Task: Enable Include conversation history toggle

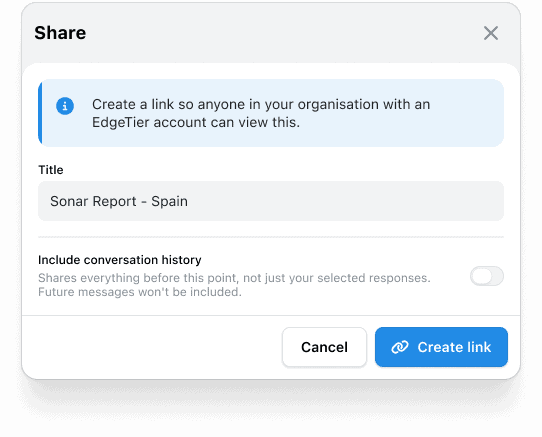Action: pos(486,276)
